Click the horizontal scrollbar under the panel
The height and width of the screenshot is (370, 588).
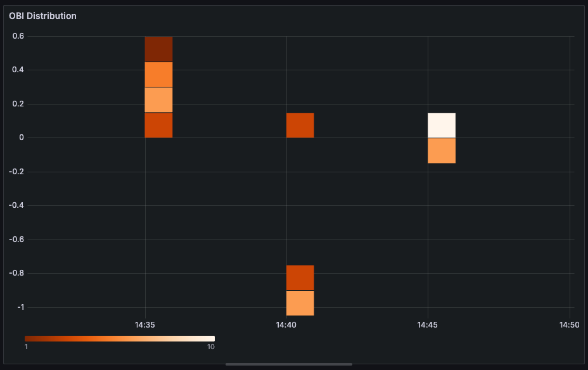point(288,364)
